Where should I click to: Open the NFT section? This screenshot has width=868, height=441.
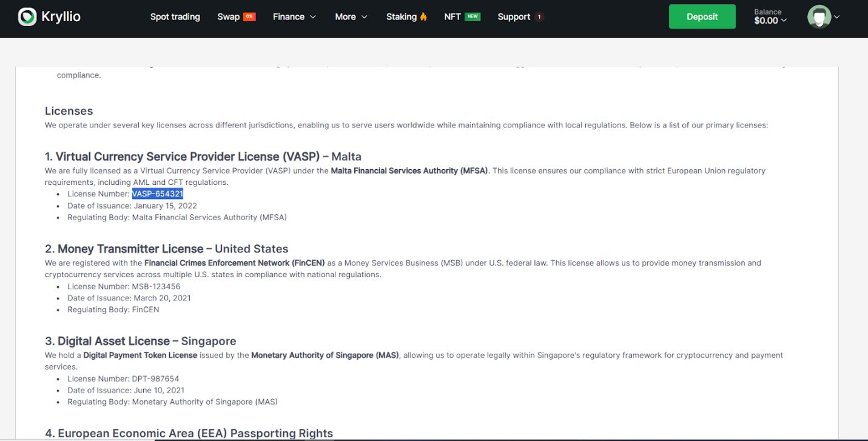453,17
